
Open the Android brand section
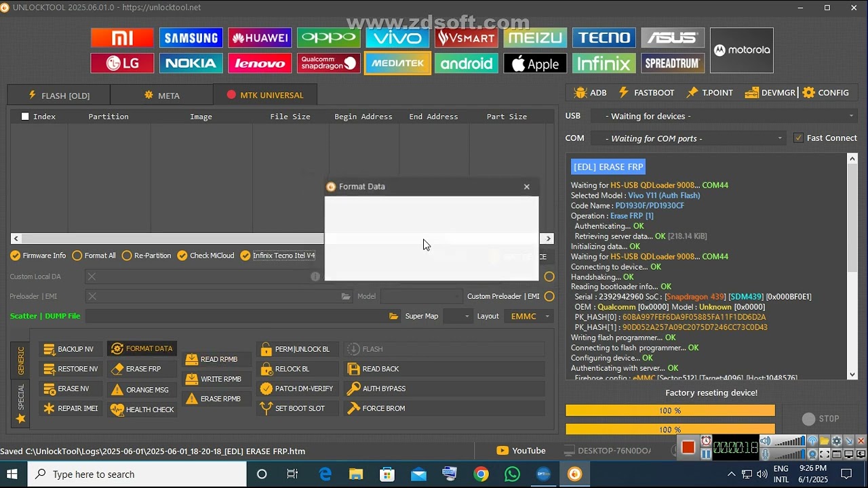467,64
